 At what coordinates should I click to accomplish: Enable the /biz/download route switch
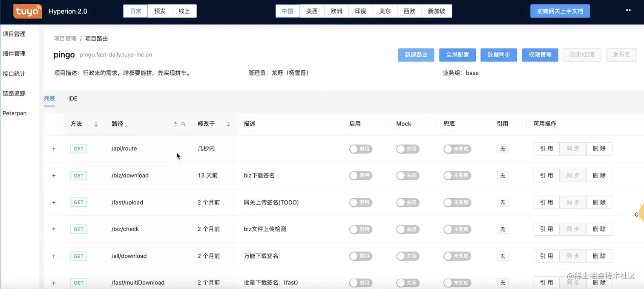pos(361,176)
